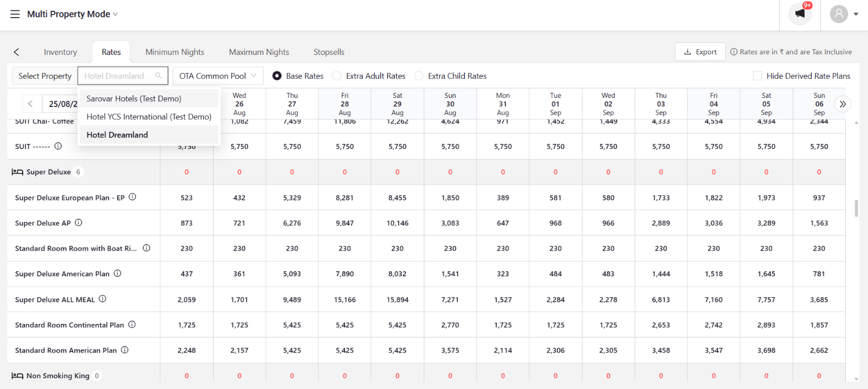
Task: Open the user profile avatar menu
Action: pyautogui.click(x=839, y=14)
